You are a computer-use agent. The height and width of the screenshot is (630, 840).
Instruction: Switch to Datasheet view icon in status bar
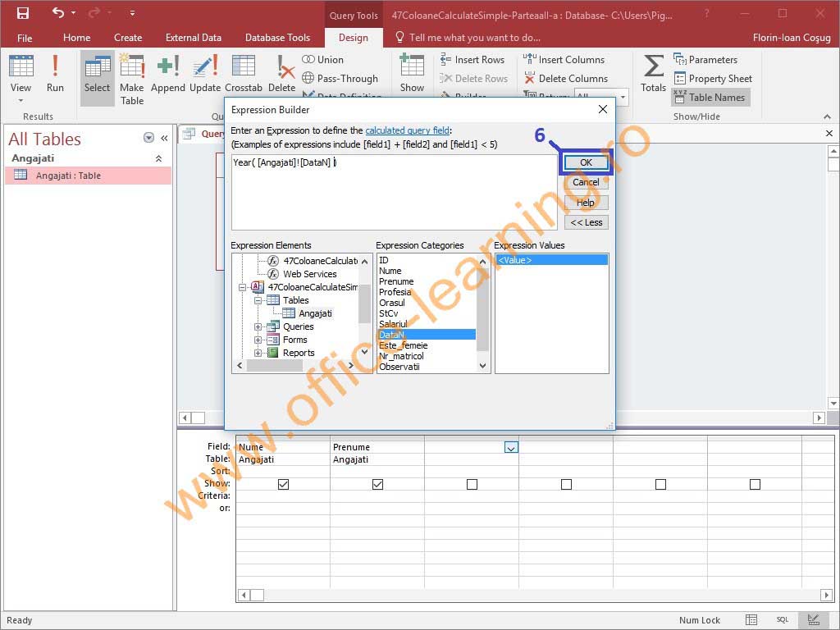click(x=751, y=620)
